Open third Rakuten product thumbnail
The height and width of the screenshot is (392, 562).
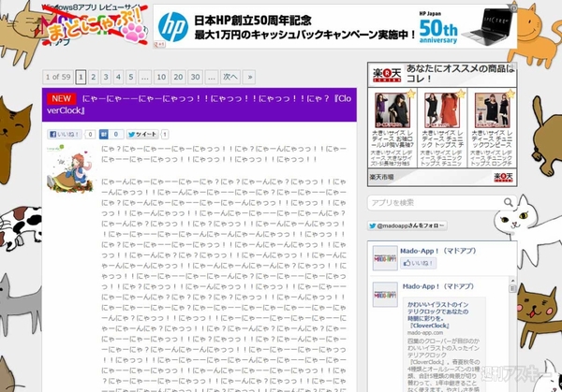click(x=492, y=109)
